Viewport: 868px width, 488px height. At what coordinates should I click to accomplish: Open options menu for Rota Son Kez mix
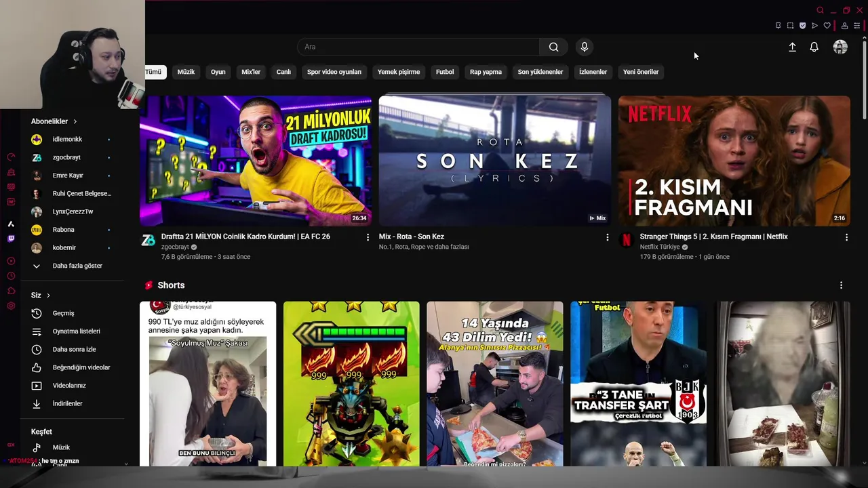[608, 237]
